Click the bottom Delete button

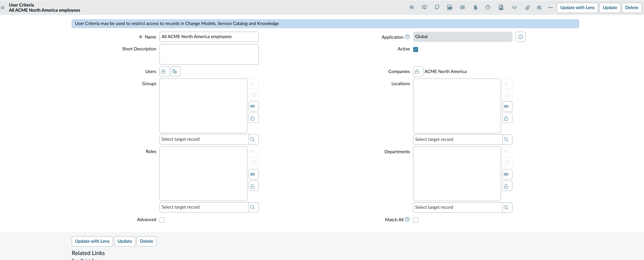(146, 241)
